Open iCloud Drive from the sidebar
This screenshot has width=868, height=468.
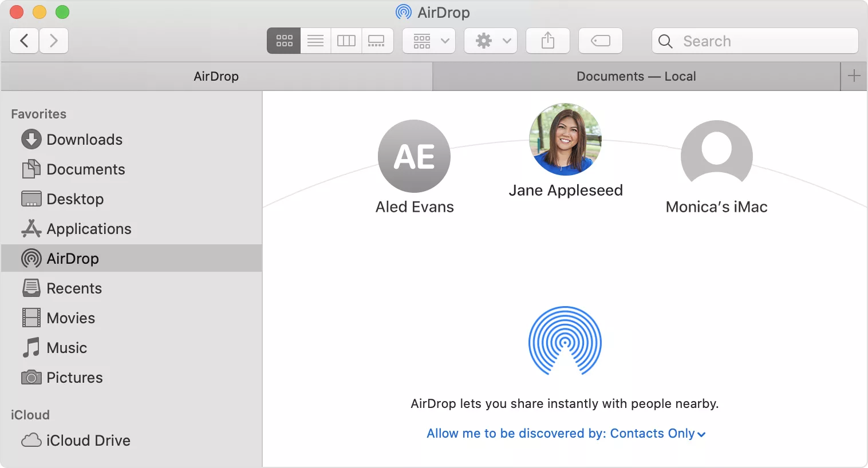click(x=88, y=440)
